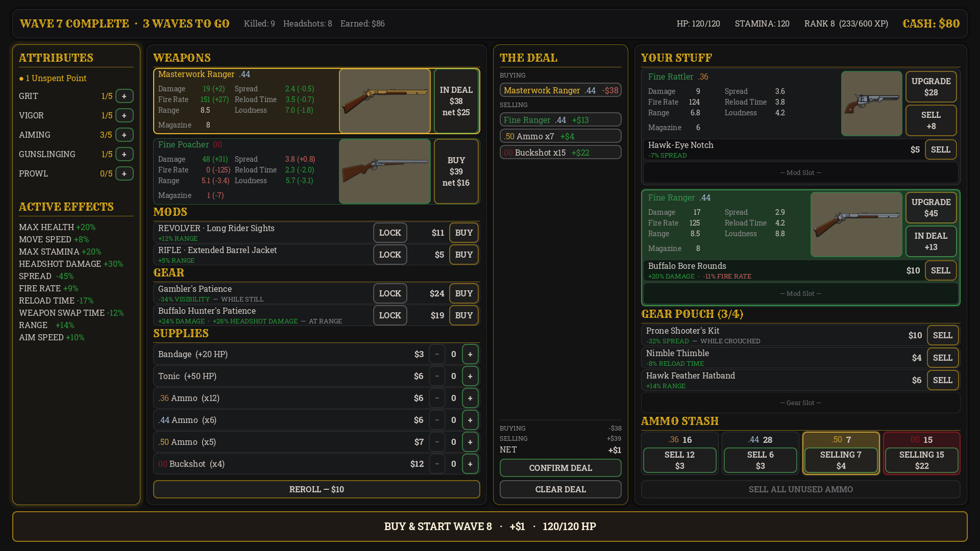The width and height of the screenshot is (980, 551).
Task: Increase .36 Ammo quantity with plus
Action: pos(470,398)
